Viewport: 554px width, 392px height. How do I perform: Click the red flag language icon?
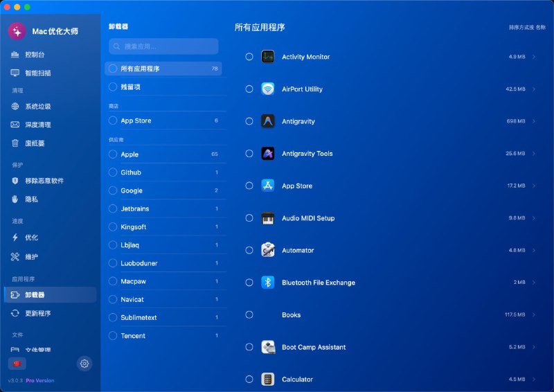pyautogui.click(x=17, y=364)
